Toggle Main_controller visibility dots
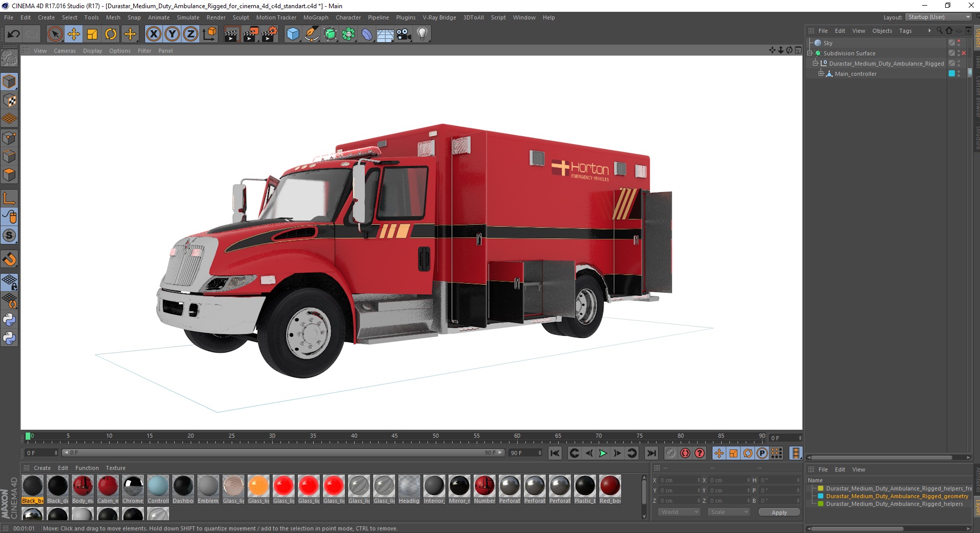The image size is (980, 533). (x=959, y=74)
